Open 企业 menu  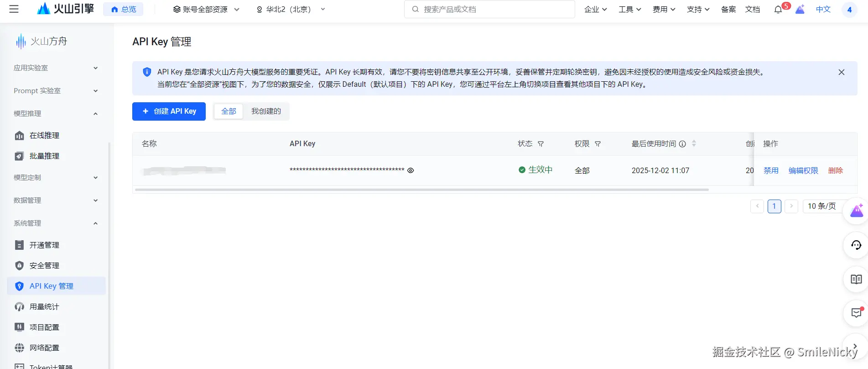[x=595, y=9]
